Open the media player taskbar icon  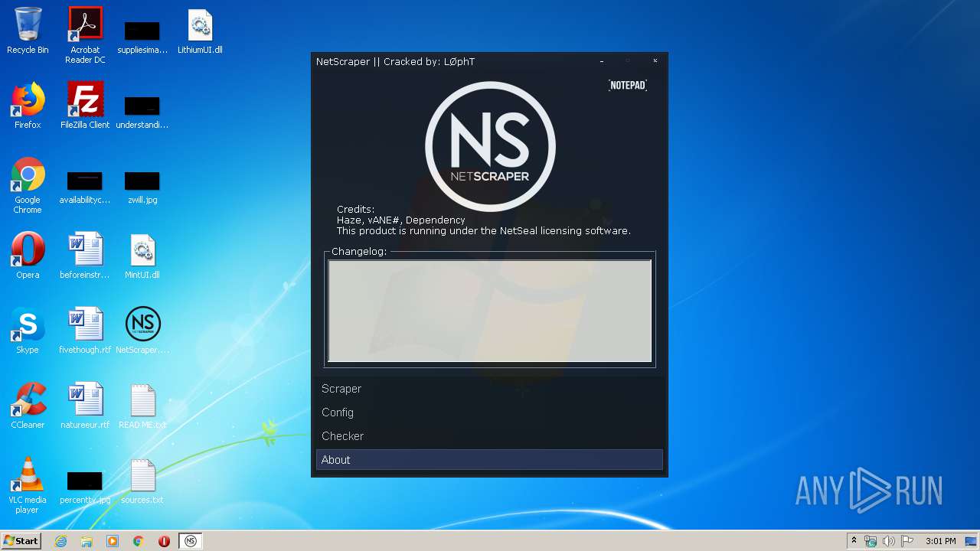pos(113,541)
